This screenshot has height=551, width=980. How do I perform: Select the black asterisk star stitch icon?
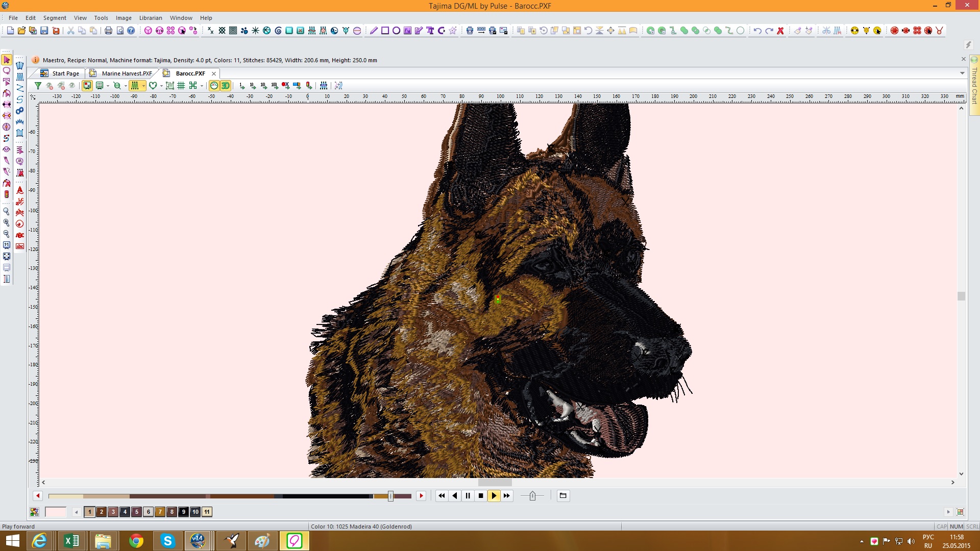255,31
